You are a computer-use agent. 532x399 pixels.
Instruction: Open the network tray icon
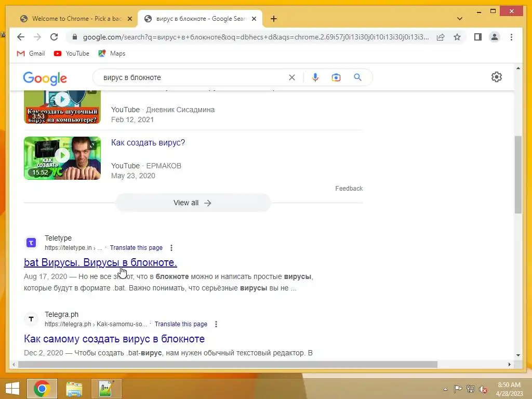pos(471,389)
